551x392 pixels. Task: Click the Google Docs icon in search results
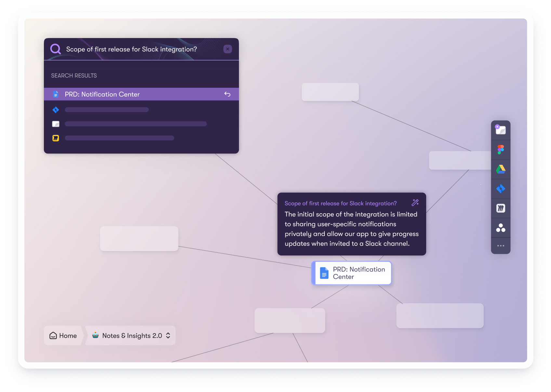[56, 94]
